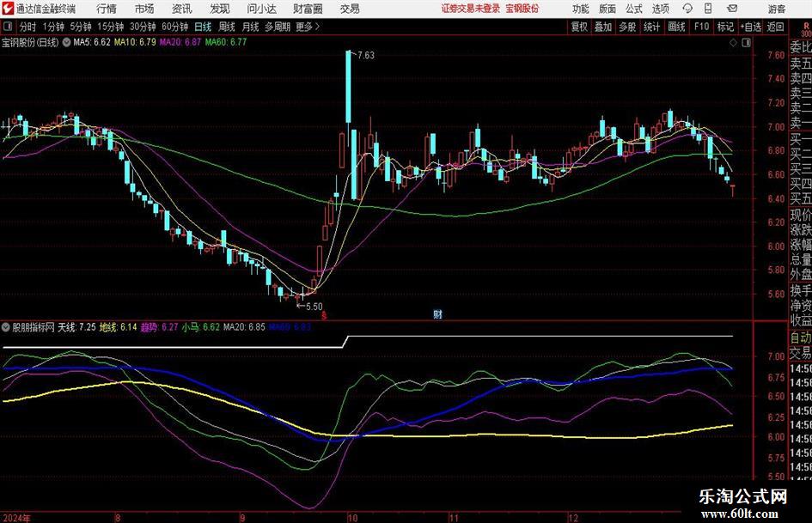Expand the 股朋指标网 indicator settings arrow
This screenshot has height=523, width=812.
6,327
